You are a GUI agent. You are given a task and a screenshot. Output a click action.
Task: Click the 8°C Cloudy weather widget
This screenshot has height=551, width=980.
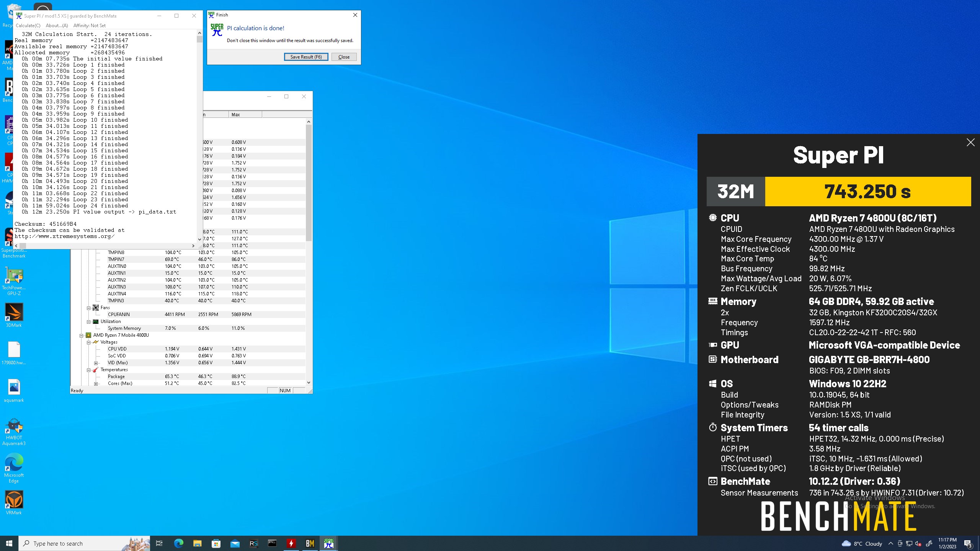[862, 544]
